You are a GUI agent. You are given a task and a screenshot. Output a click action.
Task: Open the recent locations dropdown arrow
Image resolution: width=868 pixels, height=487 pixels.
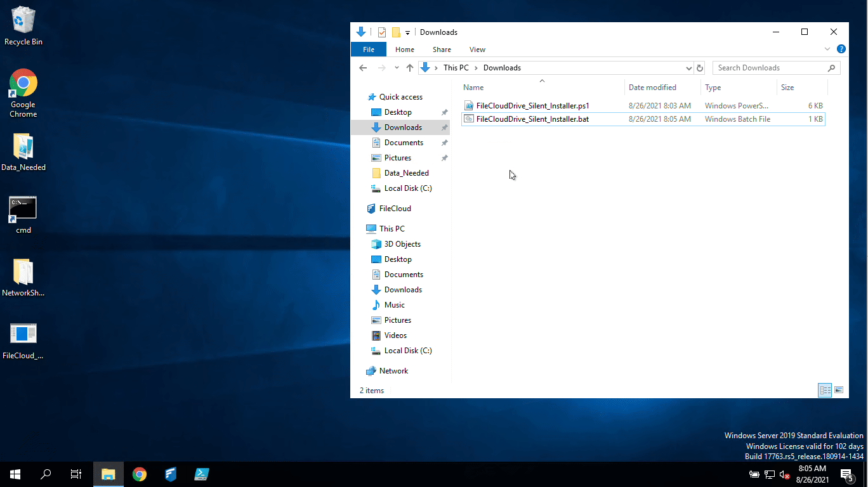(397, 68)
